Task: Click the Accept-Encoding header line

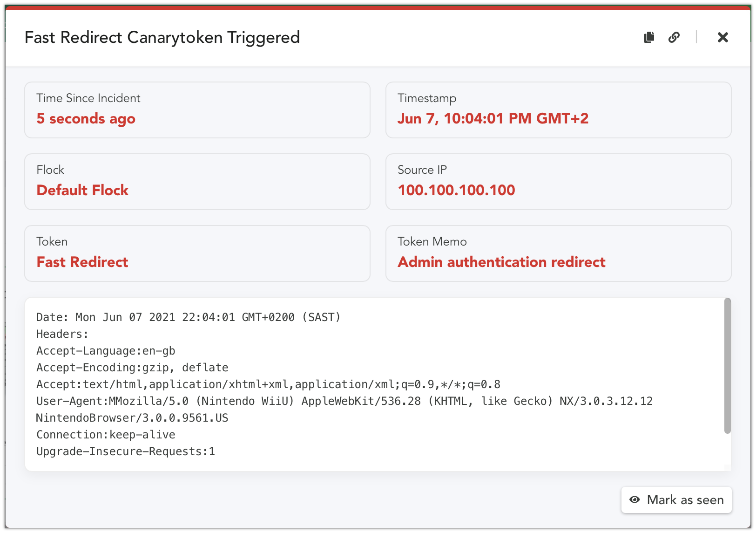Action: [132, 368]
